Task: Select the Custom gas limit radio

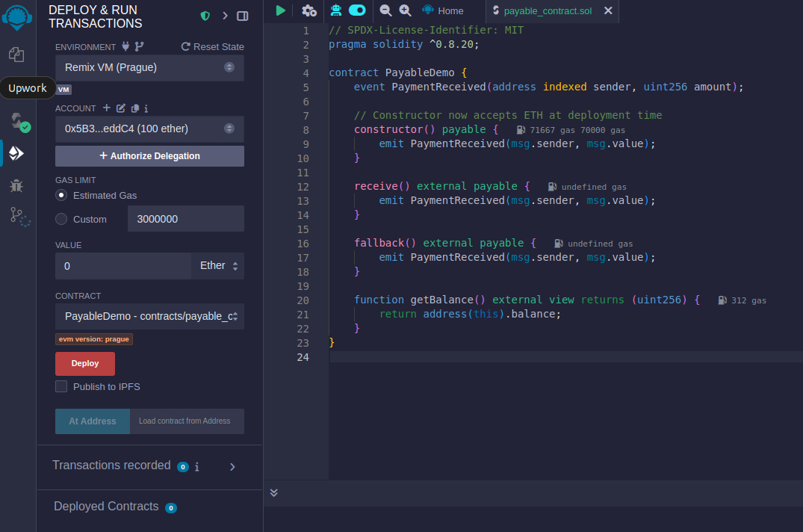Action: [61, 219]
